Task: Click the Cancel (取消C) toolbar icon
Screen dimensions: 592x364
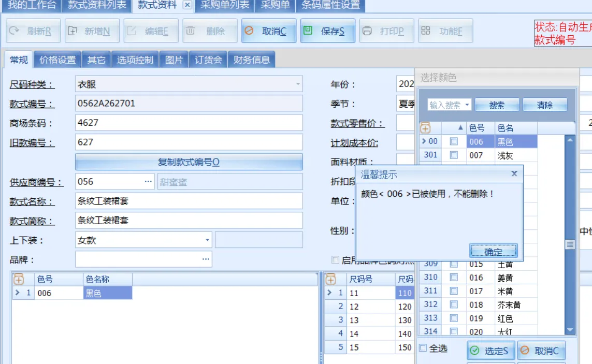Action: [249, 31]
